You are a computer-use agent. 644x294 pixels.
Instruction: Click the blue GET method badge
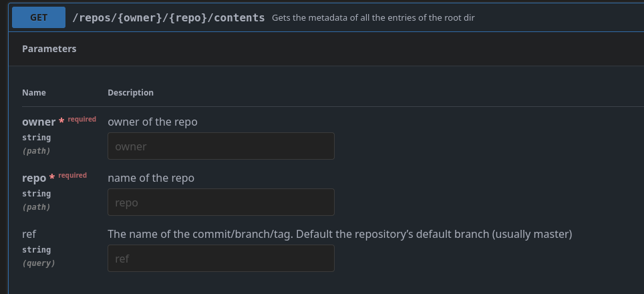point(39,17)
